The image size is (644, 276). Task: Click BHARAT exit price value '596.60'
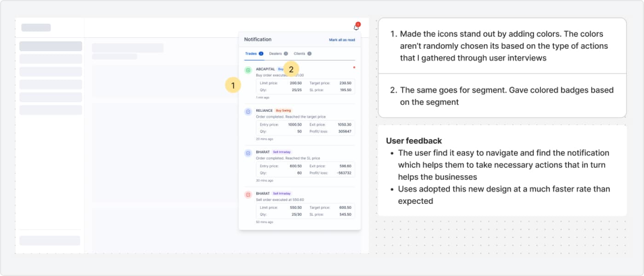[345, 166]
